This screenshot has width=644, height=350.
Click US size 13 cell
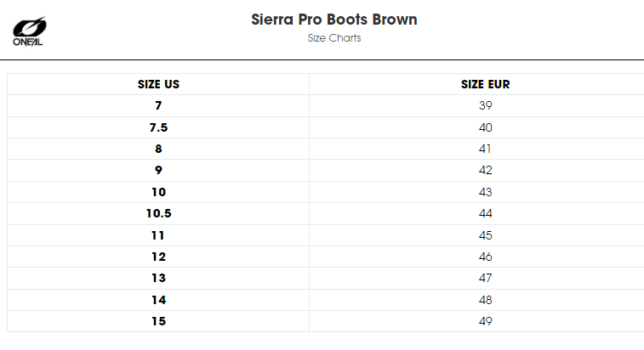tap(158, 278)
